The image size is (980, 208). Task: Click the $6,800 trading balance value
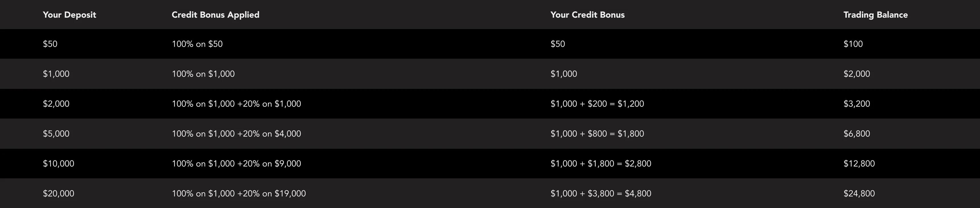pos(856,134)
